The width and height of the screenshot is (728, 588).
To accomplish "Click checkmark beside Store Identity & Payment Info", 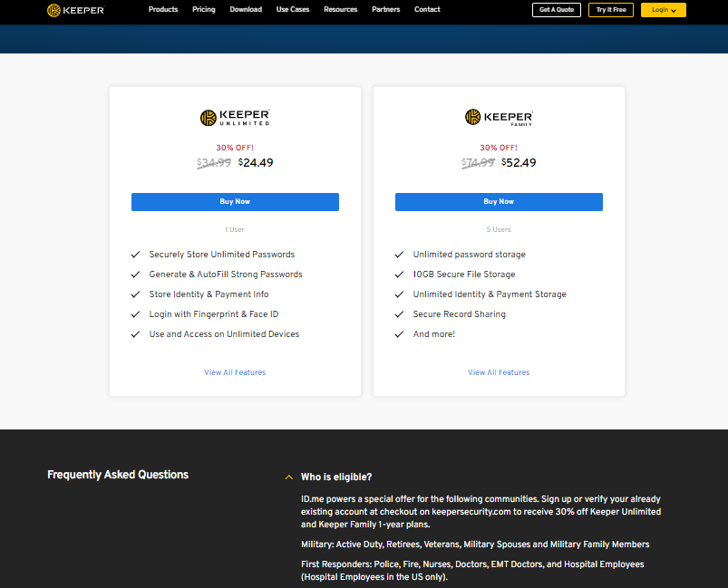I will 135,294.
